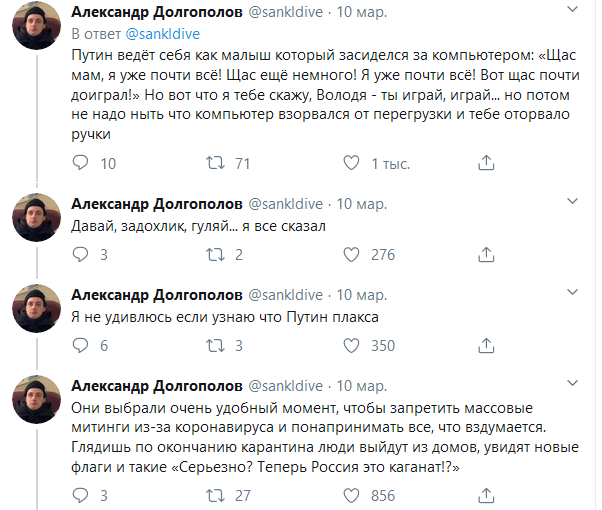Reply to the tweet with 10 comments
The image size is (602, 510).
tap(82, 163)
